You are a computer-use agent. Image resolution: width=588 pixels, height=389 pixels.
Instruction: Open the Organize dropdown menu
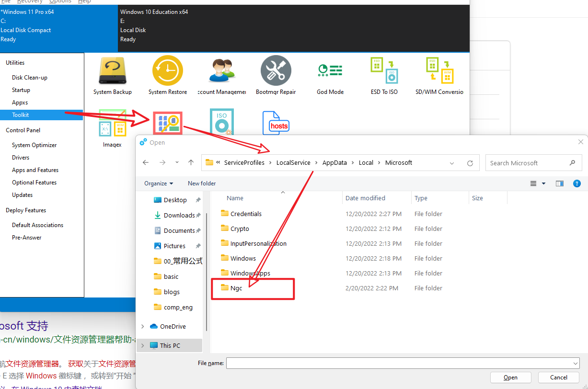point(159,183)
